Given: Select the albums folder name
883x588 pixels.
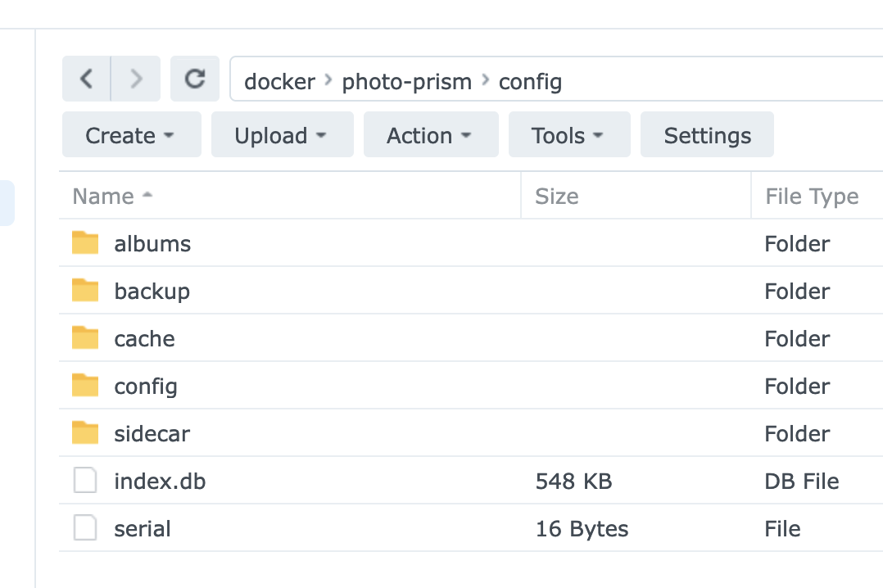Looking at the screenshot, I should 152,244.
